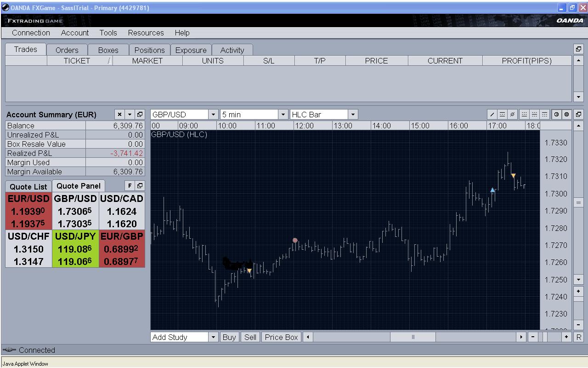Switch to the Exposure tab
This screenshot has width=588, height=368.
(191, 50)
